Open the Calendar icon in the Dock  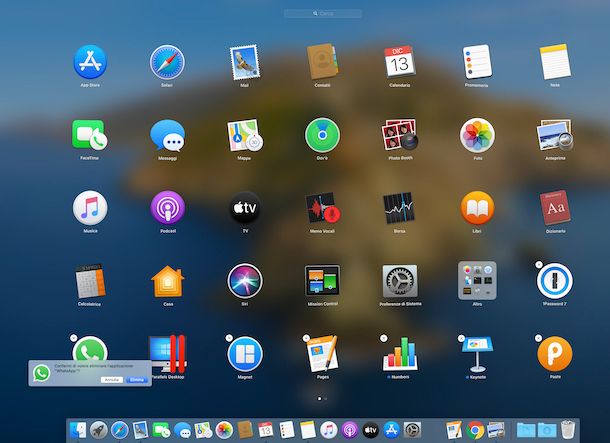pos(266,430)
